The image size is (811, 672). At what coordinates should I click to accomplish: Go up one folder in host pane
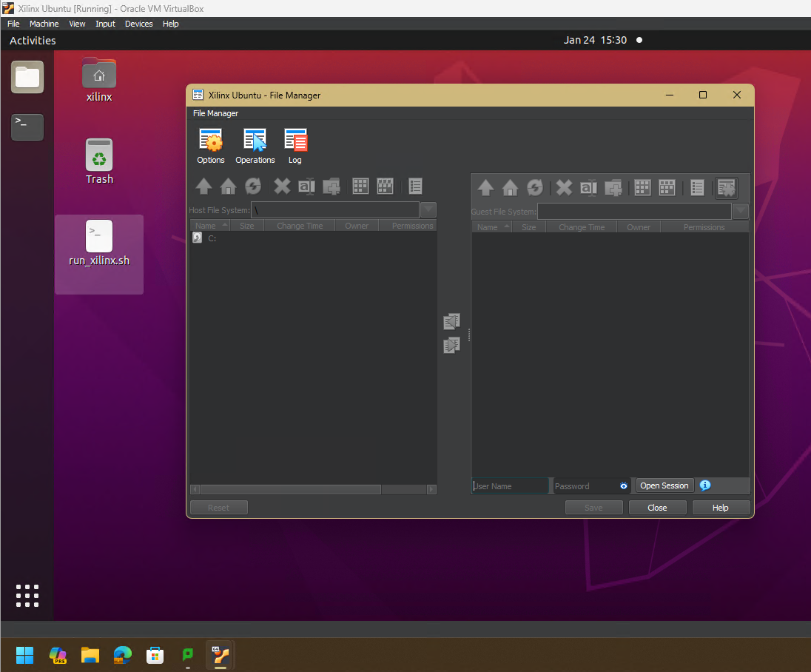tap(203, 187)
